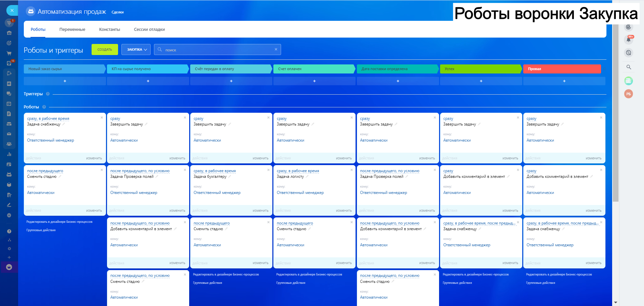Open business process designer under Новый заказ сырья

tap(59, 222)
